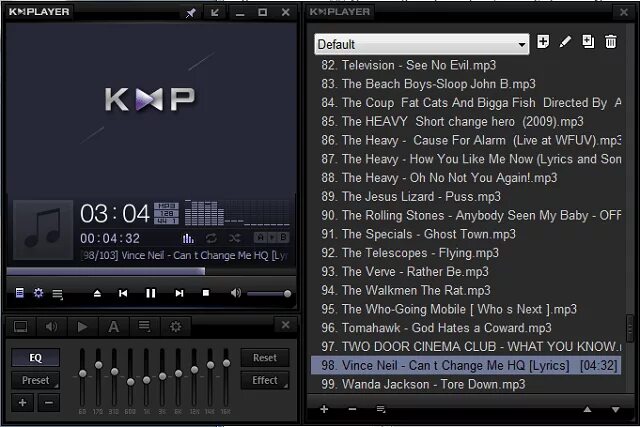Select '89. The Jesus Lizard - Puss.mp3'
Image resolution: width=640 pixels, height=427 pixels.
466,197
